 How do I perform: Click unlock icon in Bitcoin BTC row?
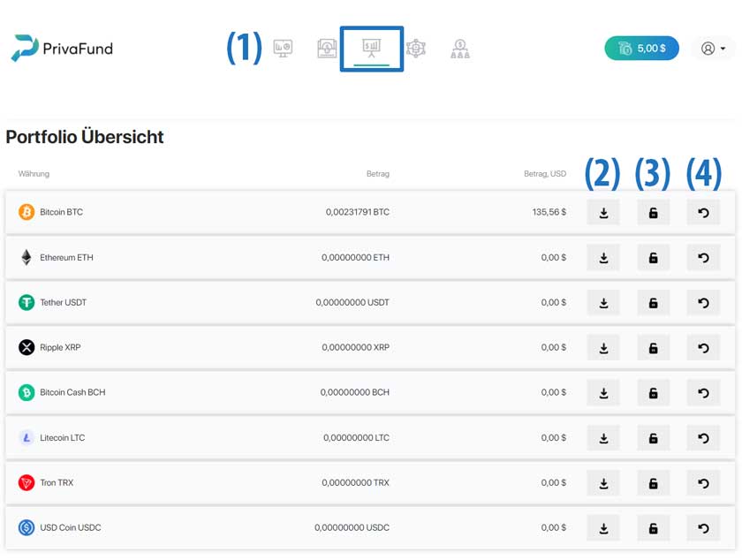653,213
